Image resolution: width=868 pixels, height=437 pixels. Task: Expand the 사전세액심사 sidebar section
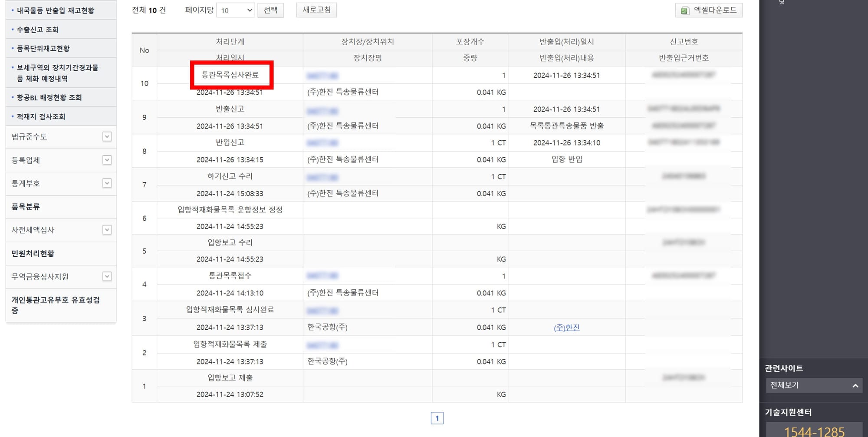pyautogui.click(x=106, y=230)
